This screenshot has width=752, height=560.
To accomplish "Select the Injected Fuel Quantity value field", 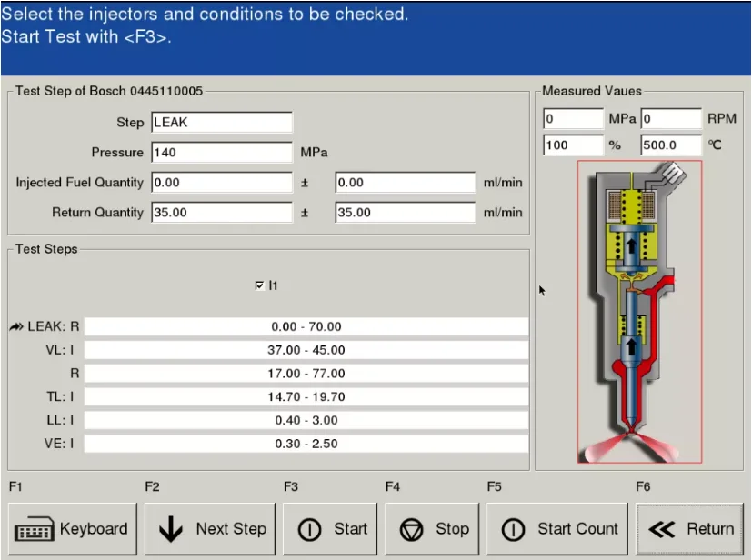I will (222, 183).
